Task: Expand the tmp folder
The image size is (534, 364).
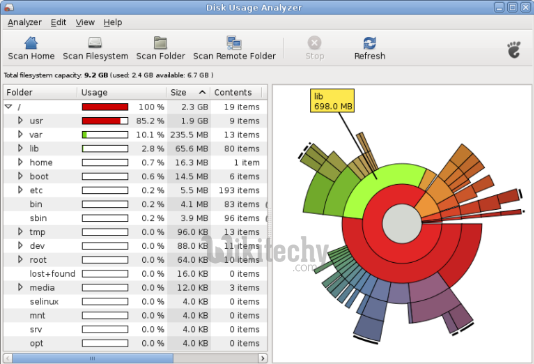Action: click(20, 232)
